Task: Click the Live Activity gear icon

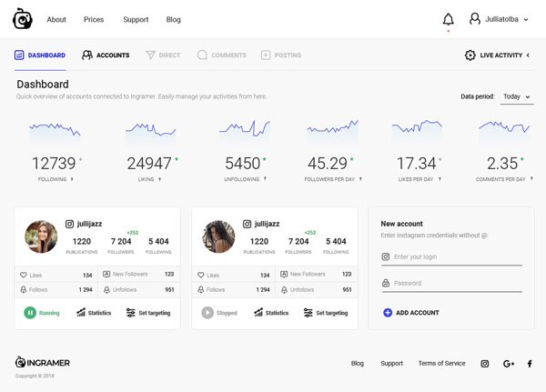Action: coord(470,55)
